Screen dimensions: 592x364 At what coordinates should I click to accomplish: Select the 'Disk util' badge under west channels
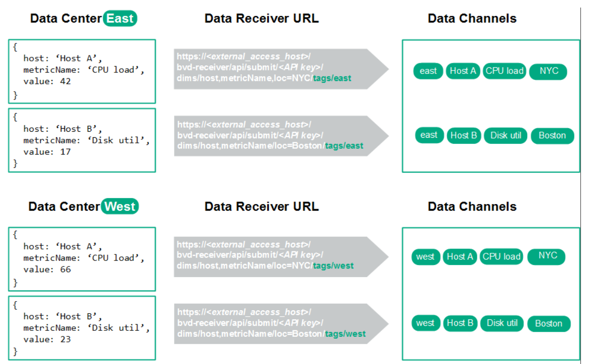tap(501, 323)
